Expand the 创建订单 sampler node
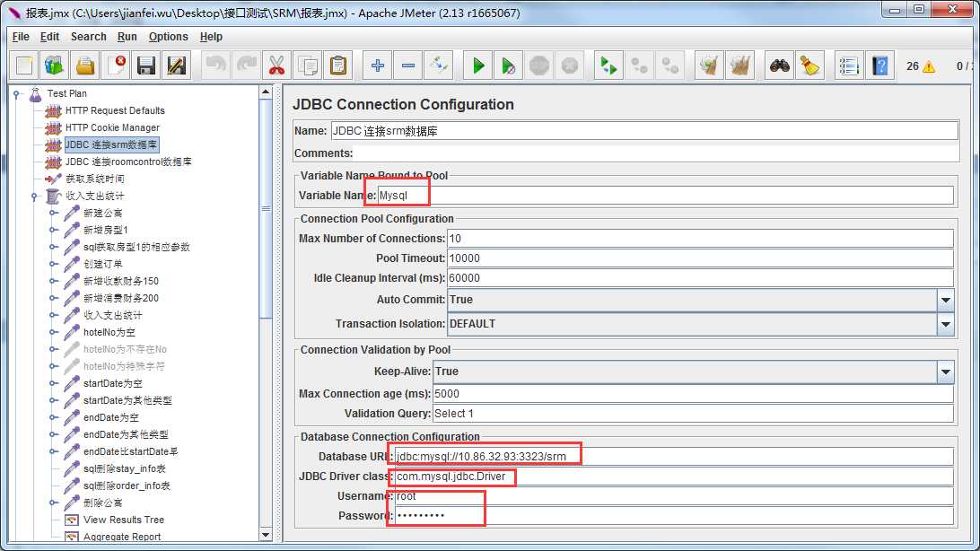The width and height of the screenshot is (980, 551). tap(53, 264)
